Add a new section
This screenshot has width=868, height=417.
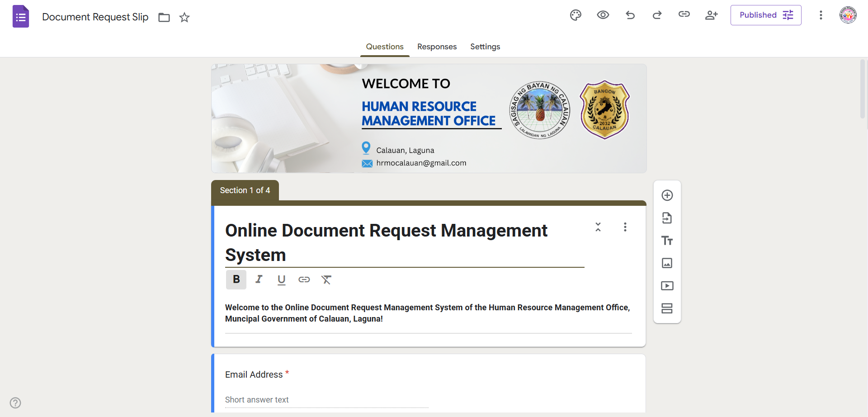click(x=667, y=308)
